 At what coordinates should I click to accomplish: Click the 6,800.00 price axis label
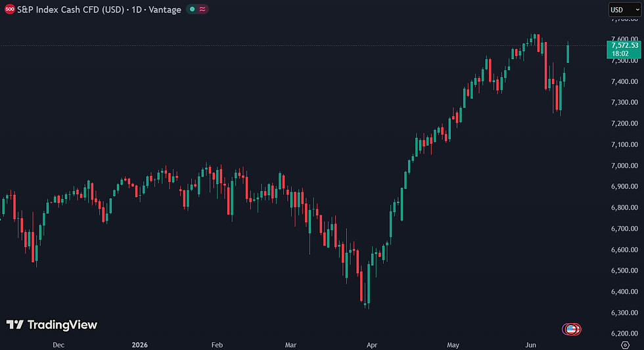(x=624, y=208)
